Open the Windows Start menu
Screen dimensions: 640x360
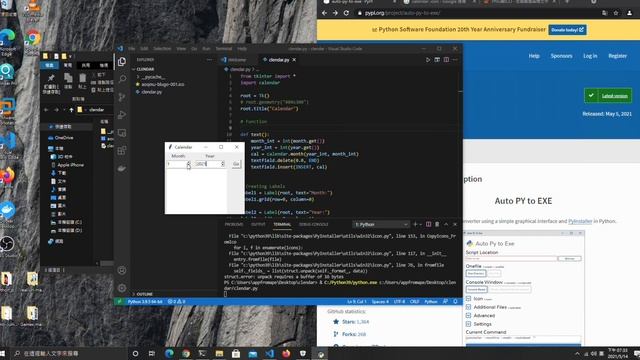click(x=2, y=353)
